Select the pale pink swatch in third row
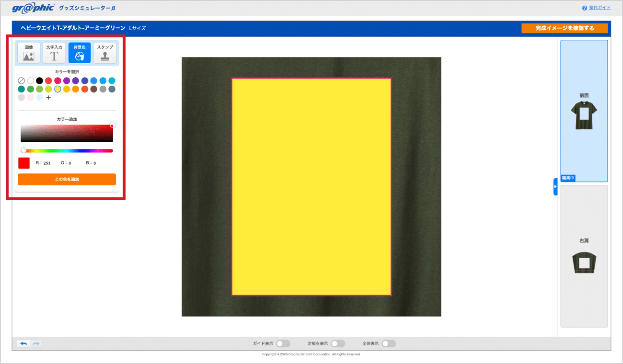Viewport: 623px width, 364px height. (30, 98)
